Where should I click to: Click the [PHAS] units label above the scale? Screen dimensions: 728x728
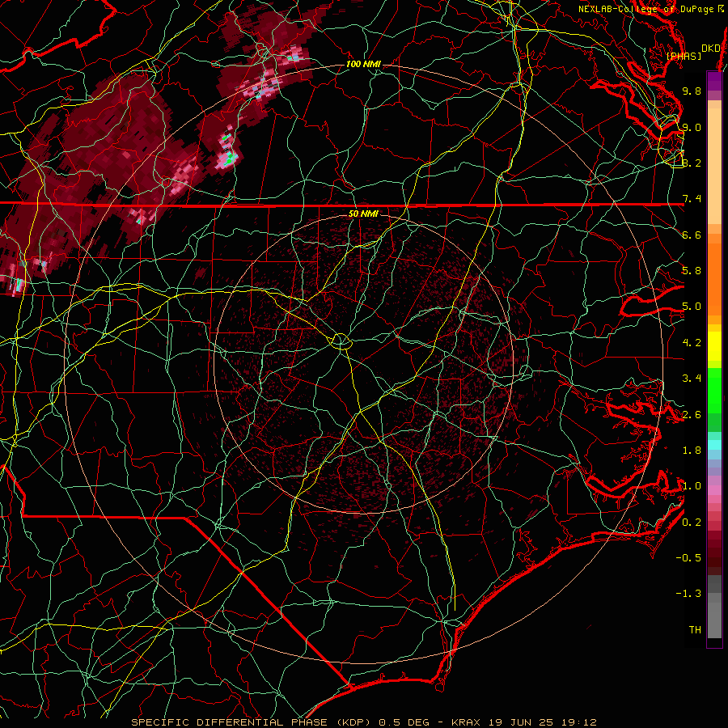pyautogui.click(x=684, y=56)
